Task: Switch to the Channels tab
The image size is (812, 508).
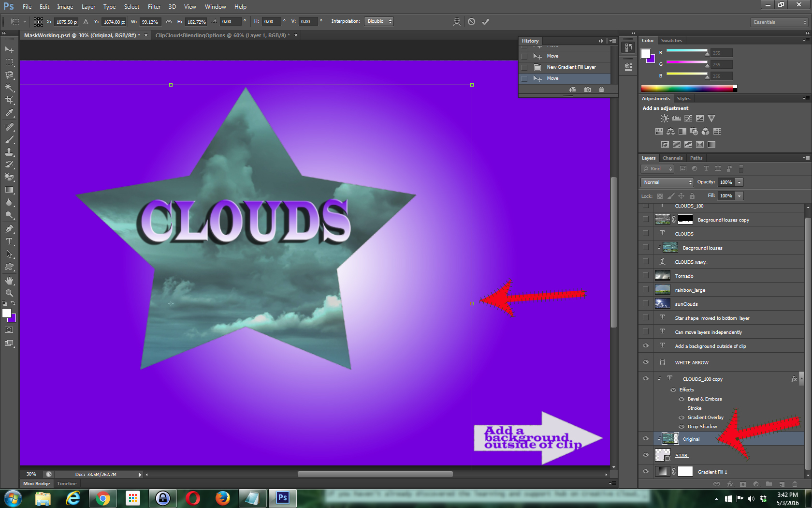Action: pyautogui.click(x=672, y=158)
